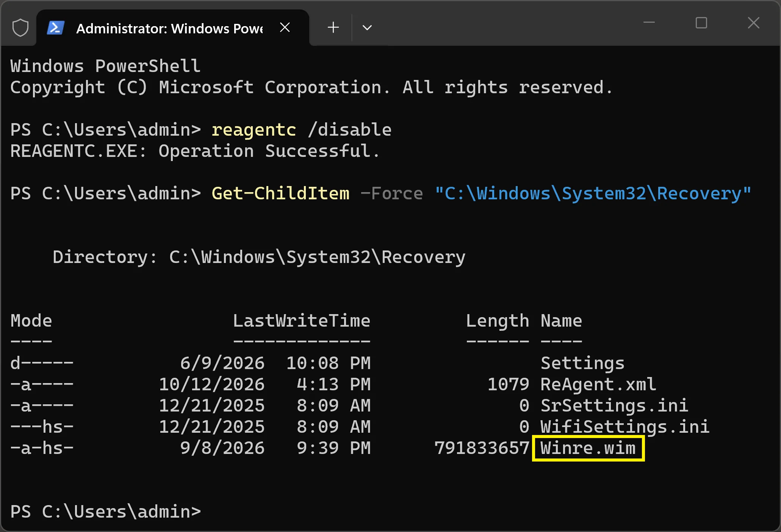Click the mode '-a-hs-' of Winre.wim
781x532 pixels.
(x=42, y=448)
